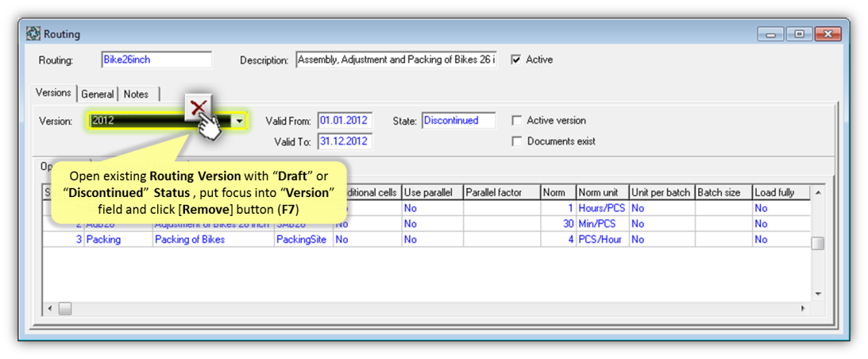Viewport: 868px width, 359px height.
Task: Click the right arrow of the horizontal scrollbar
Action: click(803, 308)
